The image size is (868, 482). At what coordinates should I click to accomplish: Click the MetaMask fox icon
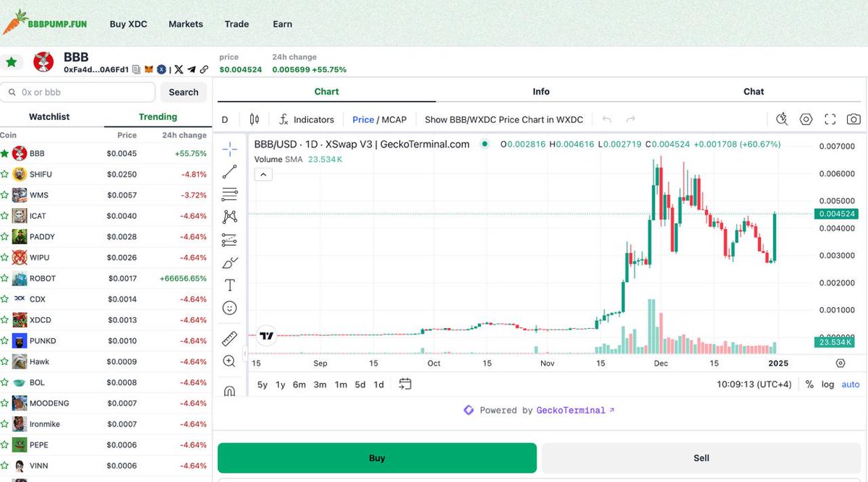point(149,69)
